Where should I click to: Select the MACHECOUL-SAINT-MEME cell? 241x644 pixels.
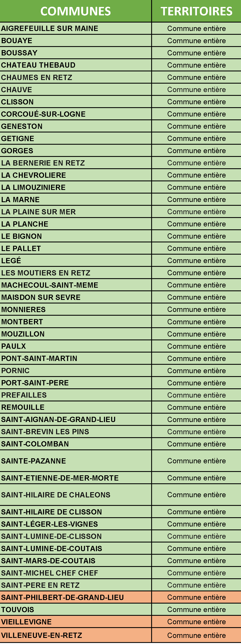[50, 285]
